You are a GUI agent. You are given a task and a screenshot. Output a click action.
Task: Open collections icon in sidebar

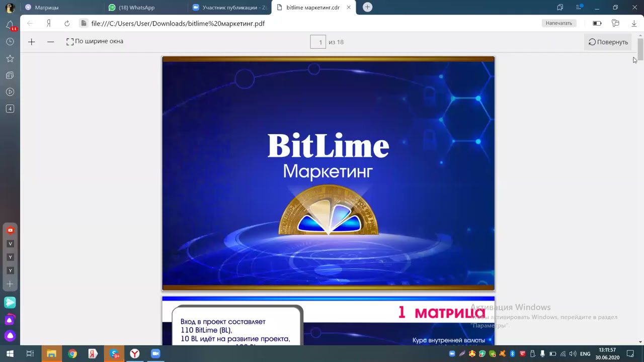[x=10, y=75]
